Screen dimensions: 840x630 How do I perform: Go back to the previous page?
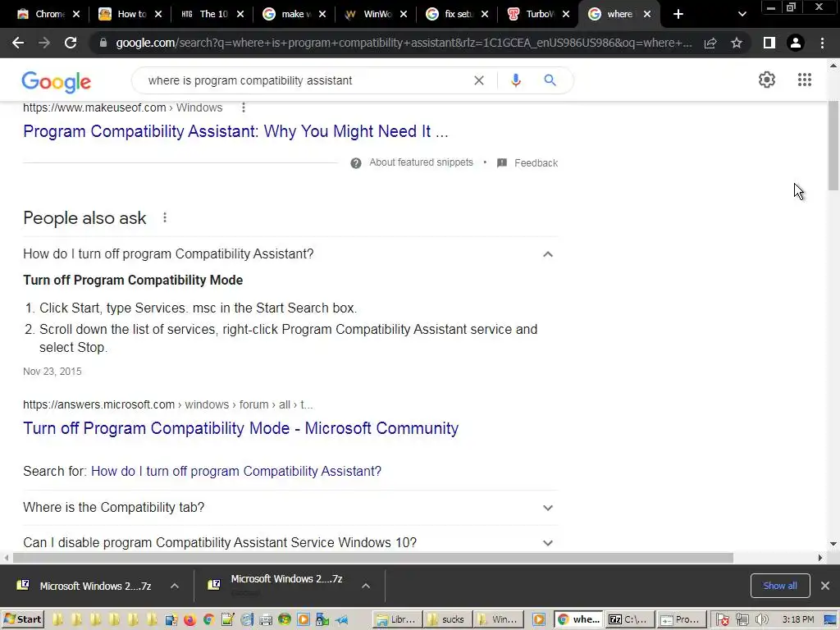click(x=18, y=43)
